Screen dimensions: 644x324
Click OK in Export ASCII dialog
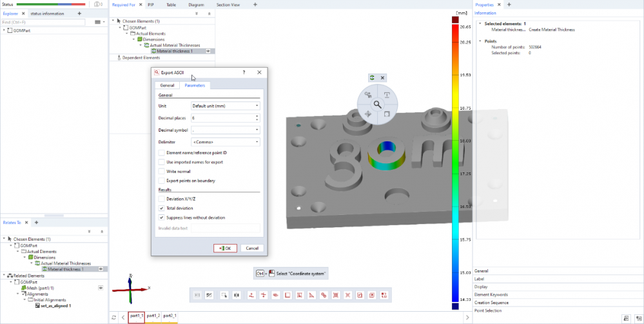[x=226, y=248]
